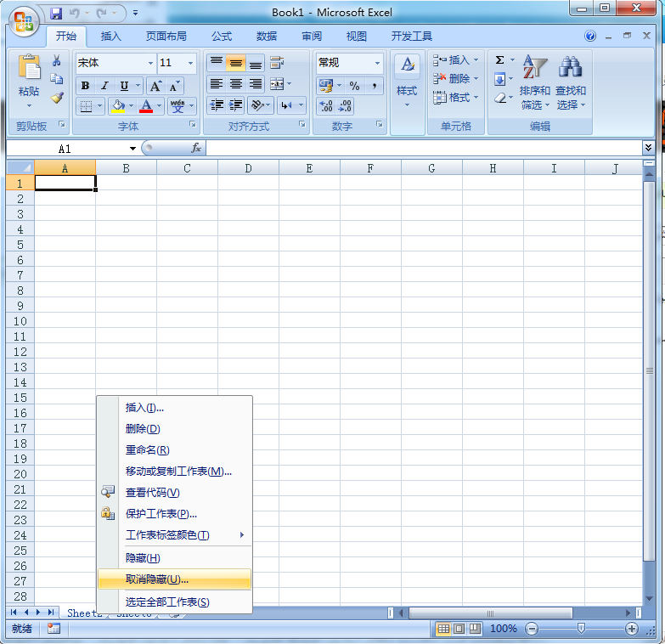The height and width of the screenshot is (644, 665).
Task: Select 保护工作表(P) menu entry
Action: click(175, 514)
